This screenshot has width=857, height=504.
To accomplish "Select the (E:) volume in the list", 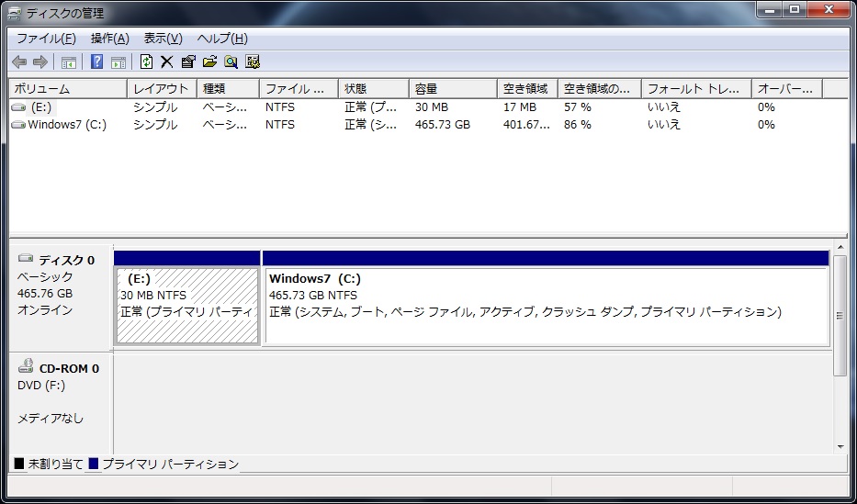I will pyautogui.click(x=41, y=107).
